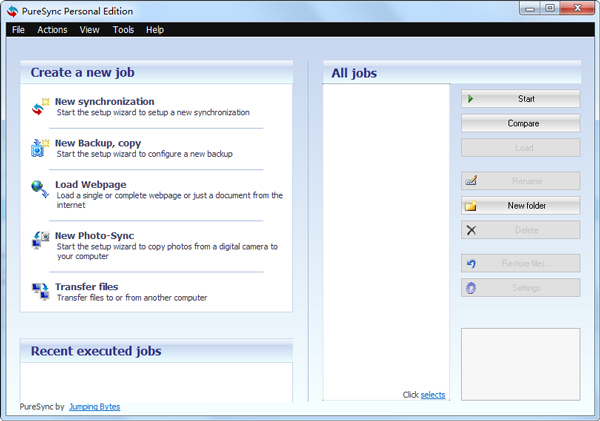Open the Actions menu
Screen dimensions: 600x421
coord(52,30)
